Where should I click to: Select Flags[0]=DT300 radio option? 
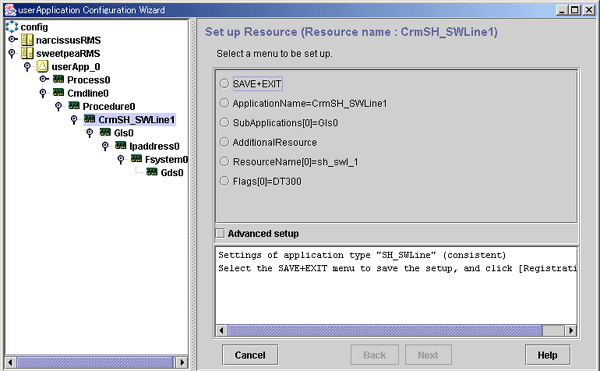click(224, 181)
